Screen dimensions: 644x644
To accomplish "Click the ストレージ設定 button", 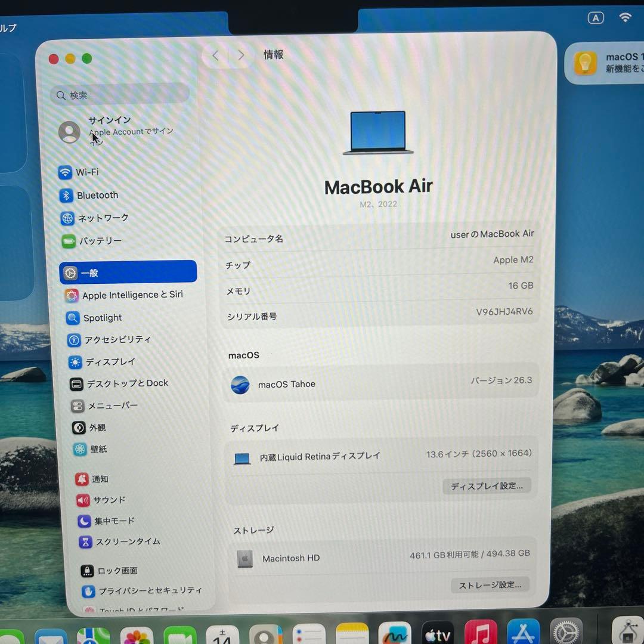I will coord(490,584).
